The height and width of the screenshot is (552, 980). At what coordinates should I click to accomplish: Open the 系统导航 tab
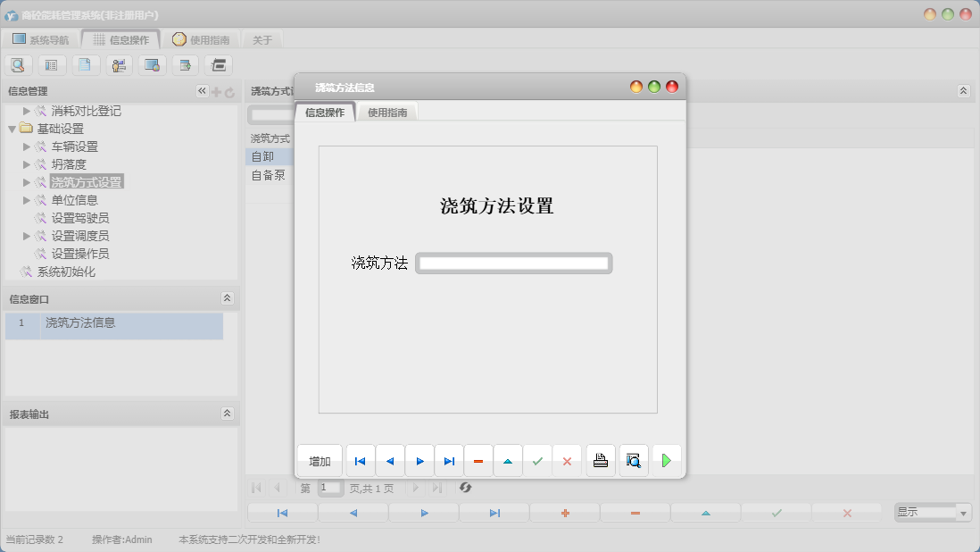41,38
